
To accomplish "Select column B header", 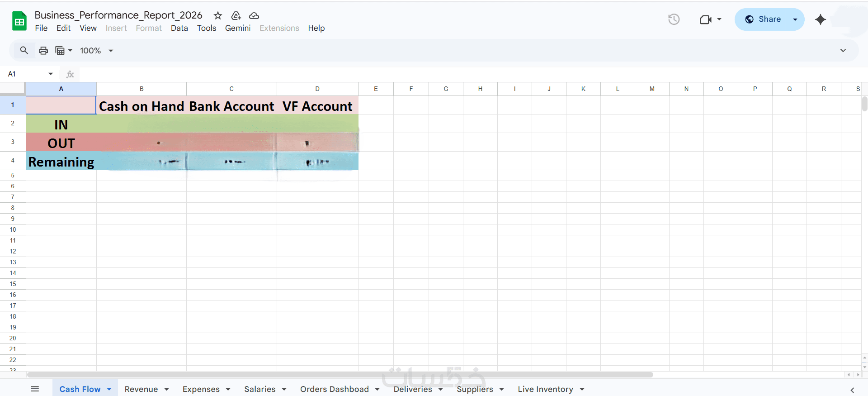I will tap(142, 89).
